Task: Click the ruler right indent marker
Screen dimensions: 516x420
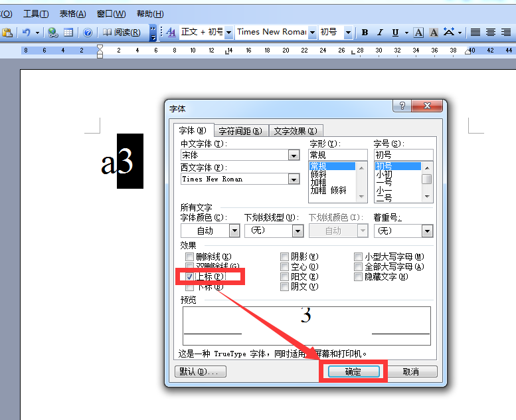Action: tap(468, 51)
